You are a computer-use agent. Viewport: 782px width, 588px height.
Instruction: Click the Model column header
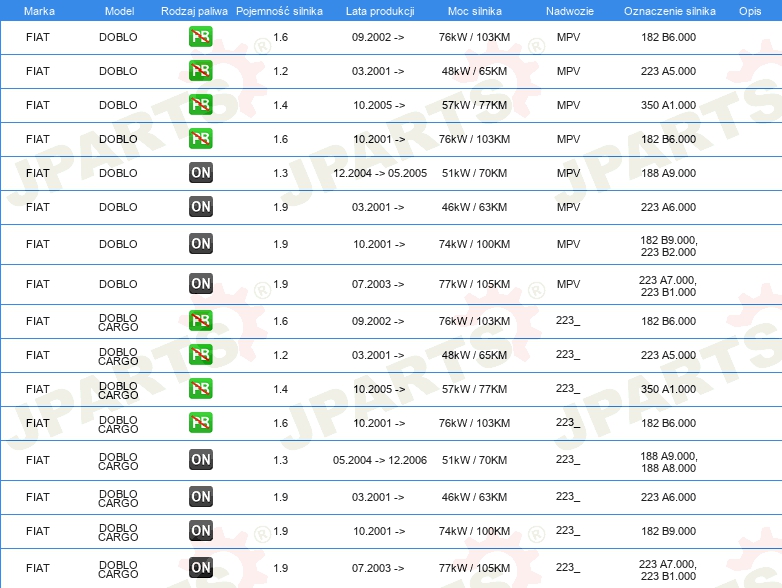[119, 11]
